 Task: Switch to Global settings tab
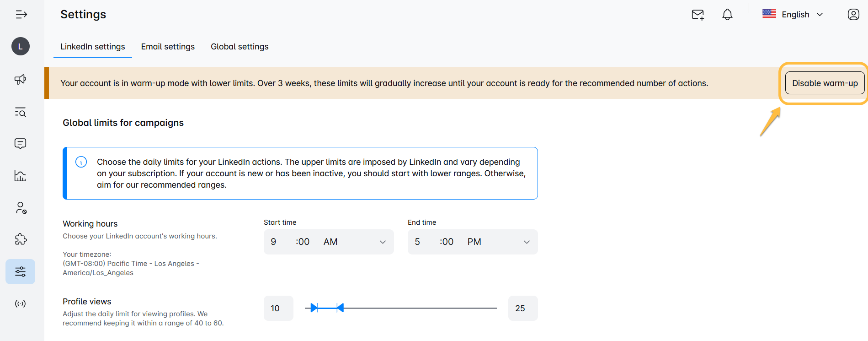(x=240, y=47)
